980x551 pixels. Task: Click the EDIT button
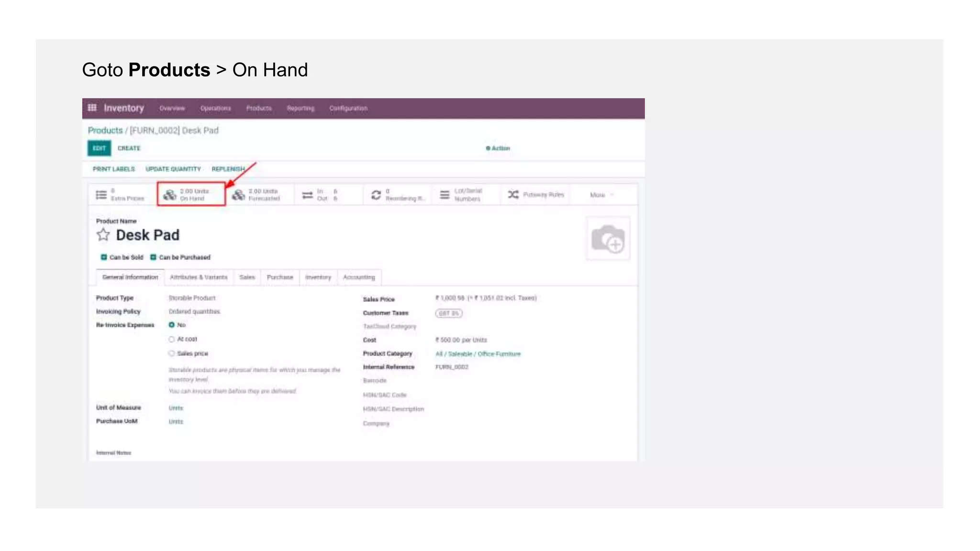coord(99,148)
